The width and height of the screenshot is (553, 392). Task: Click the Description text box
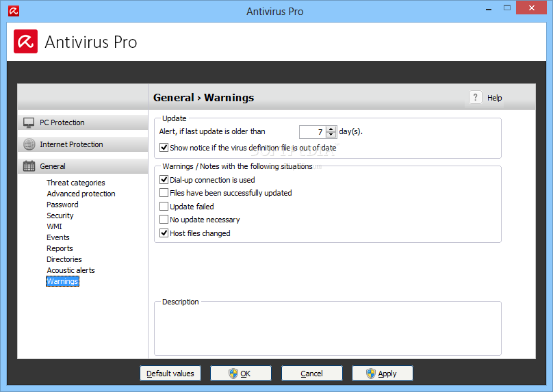point(328,330)
